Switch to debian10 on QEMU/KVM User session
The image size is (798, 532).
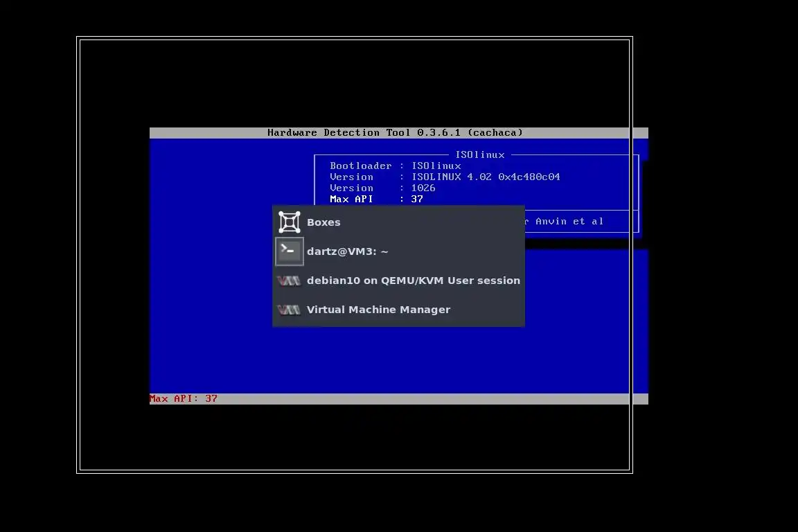(398, 281)
